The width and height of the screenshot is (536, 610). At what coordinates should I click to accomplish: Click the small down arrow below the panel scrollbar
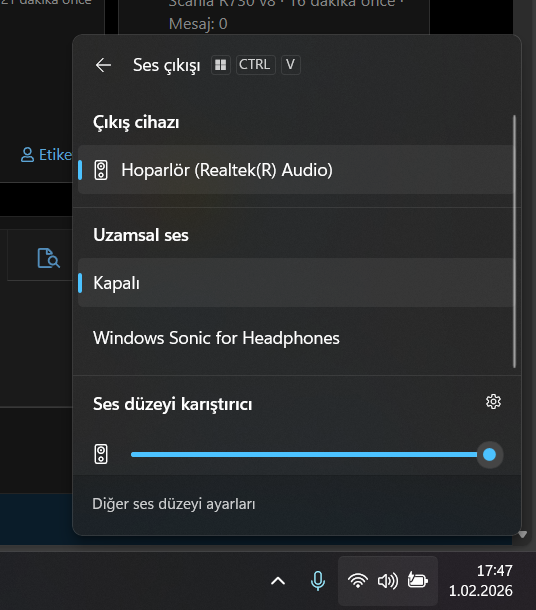[x=522, y=535]
